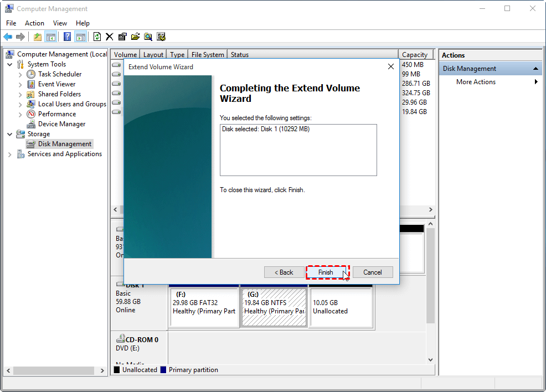
Task: Cancel the Extend Volume Wizard
Action: pyautogui.click(x=373, y=272)
